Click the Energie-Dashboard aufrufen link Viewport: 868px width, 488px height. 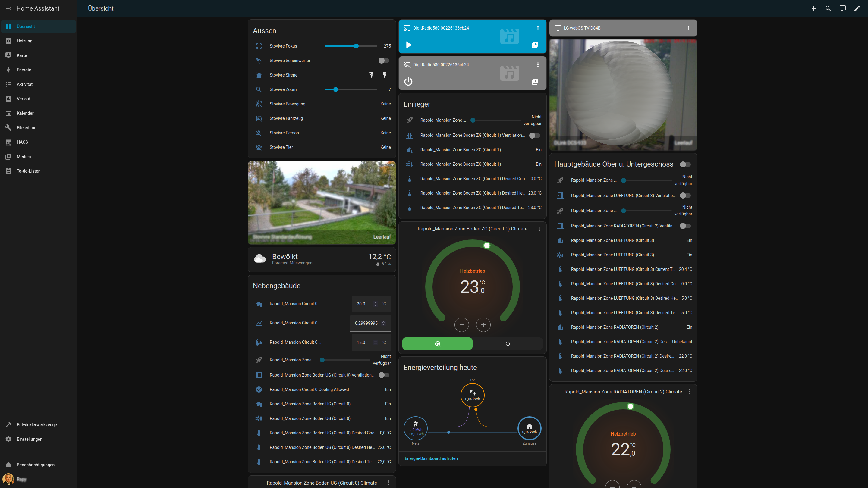(x=431, y=458)
